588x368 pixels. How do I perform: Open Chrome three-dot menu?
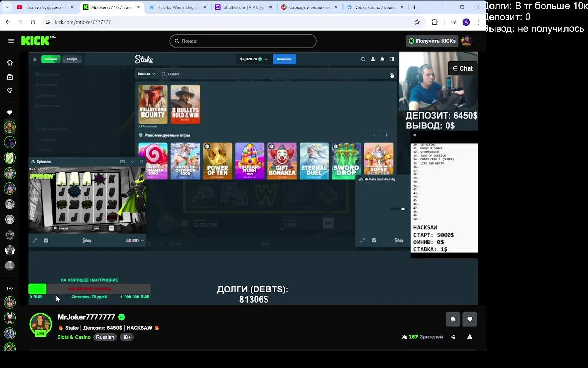point(478,22)
